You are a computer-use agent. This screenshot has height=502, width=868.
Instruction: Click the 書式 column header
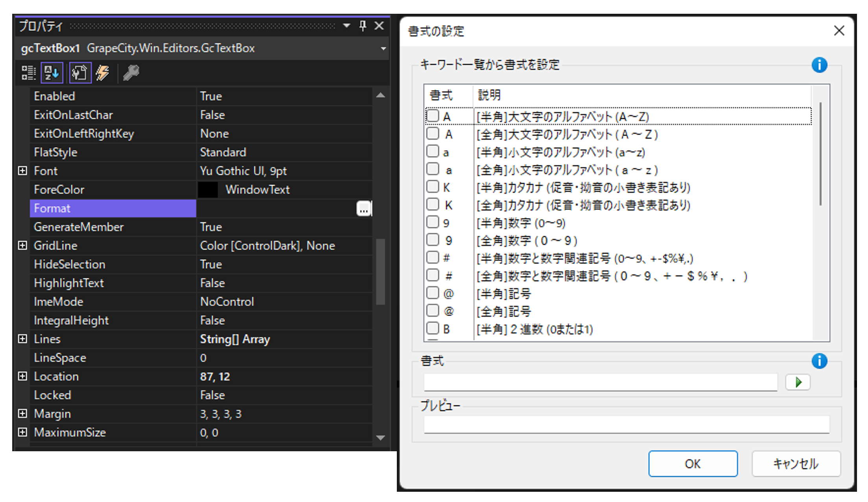[x=449, y=95]
